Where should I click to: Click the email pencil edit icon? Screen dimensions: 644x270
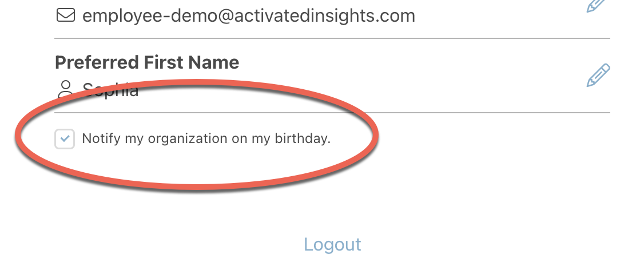pos(597,5)
